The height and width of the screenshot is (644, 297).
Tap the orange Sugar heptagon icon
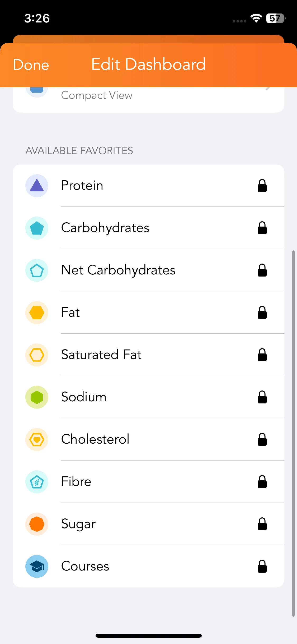pos(37,524)
